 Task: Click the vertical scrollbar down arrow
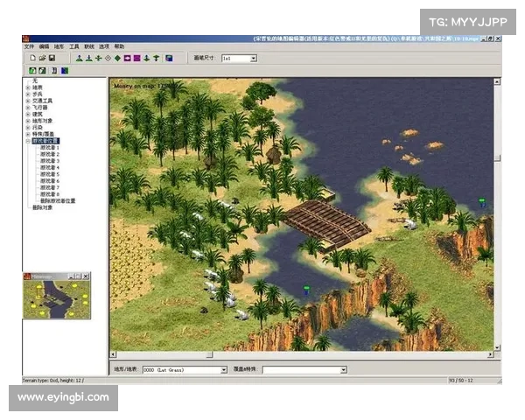click(497, 347)
